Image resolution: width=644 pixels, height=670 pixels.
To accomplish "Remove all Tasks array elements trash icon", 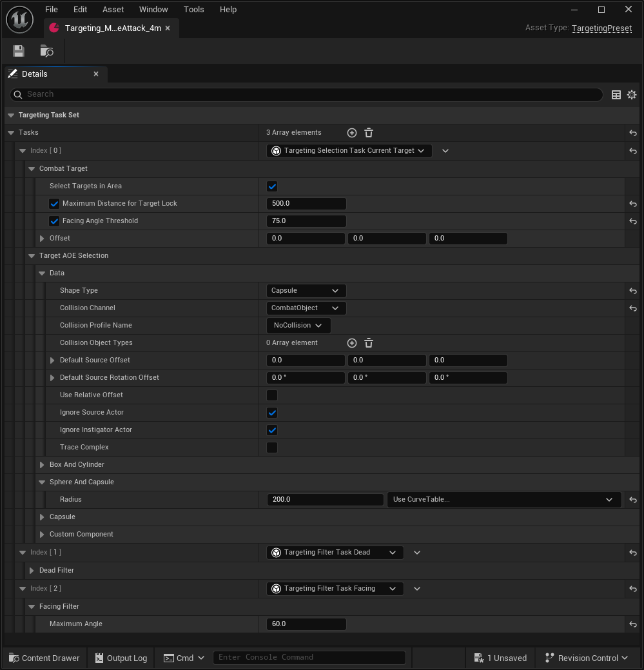I will pos(369,133).
